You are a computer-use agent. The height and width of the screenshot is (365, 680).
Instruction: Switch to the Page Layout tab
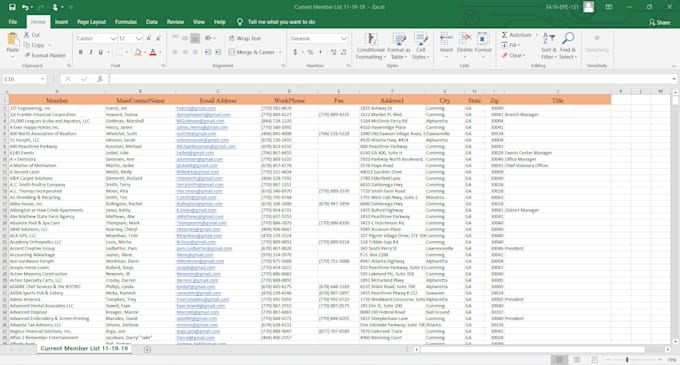click(91, 22)
